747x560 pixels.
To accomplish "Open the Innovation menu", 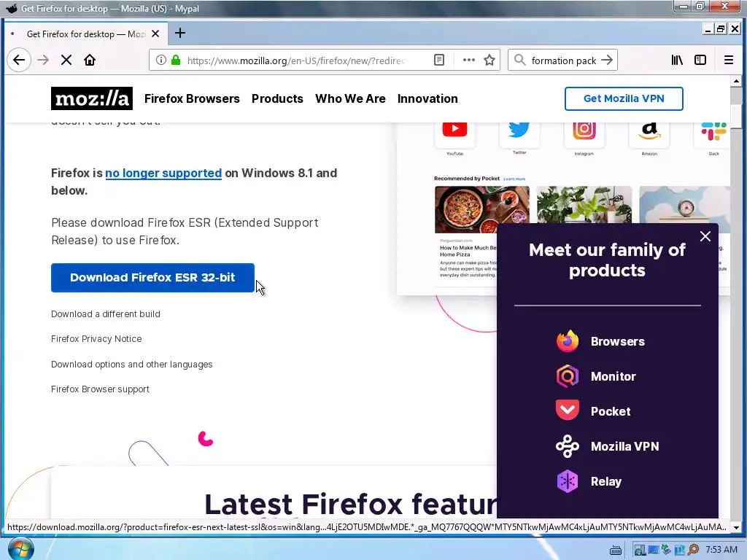I will 427,98.
